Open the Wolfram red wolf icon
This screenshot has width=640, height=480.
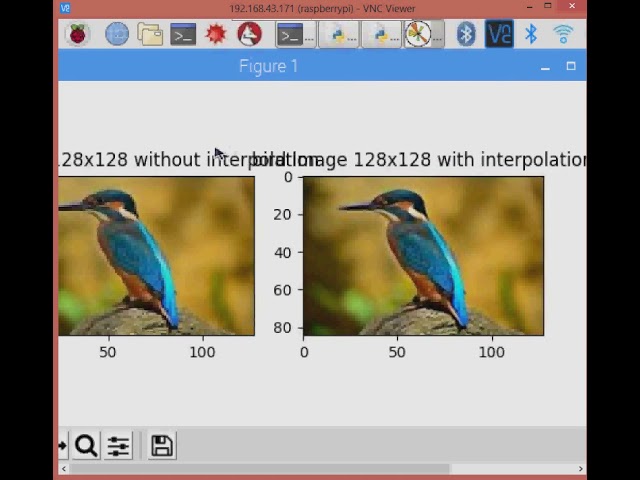249,34
